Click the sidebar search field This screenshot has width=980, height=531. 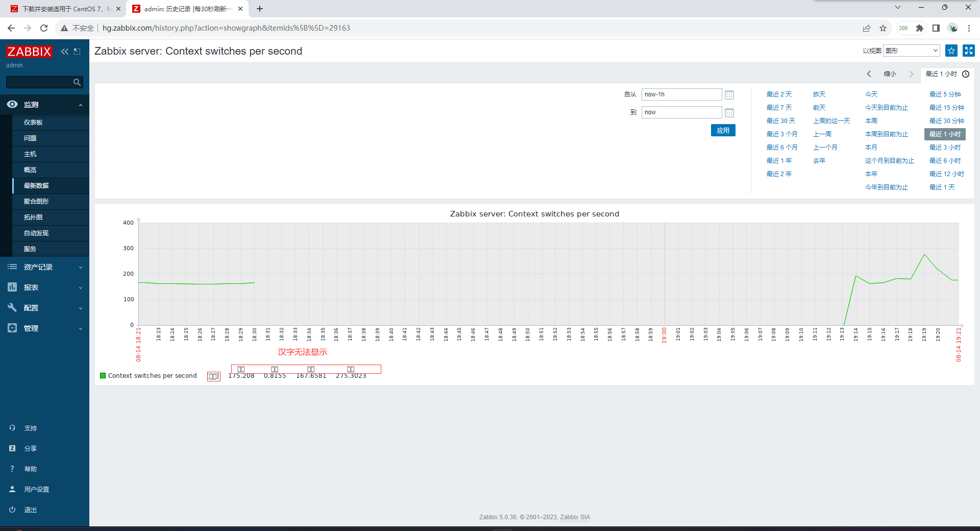pos(39,82)
